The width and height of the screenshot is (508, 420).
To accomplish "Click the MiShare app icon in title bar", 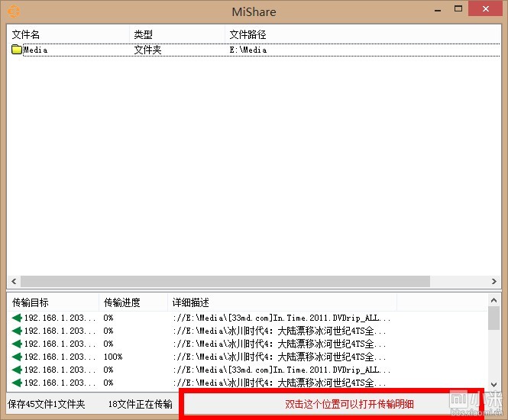I will click(x=14, y=11).
